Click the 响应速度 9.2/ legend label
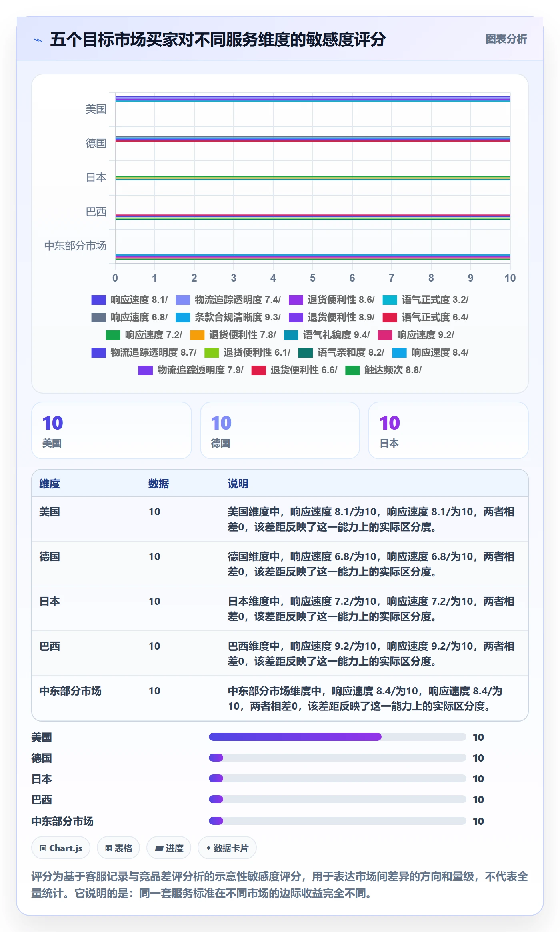Image resolution: width=560 pixels, height=932 pixels. click(x=426, y=335)
